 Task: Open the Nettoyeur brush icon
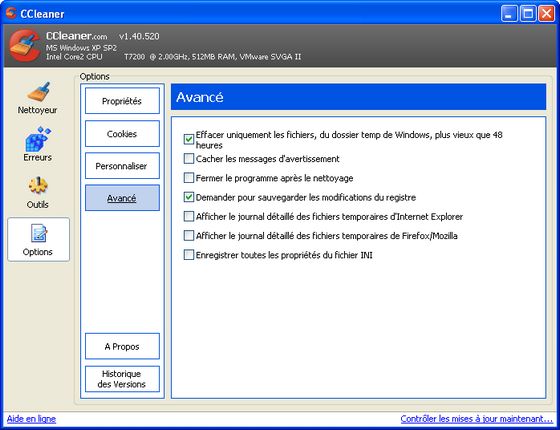38,92
